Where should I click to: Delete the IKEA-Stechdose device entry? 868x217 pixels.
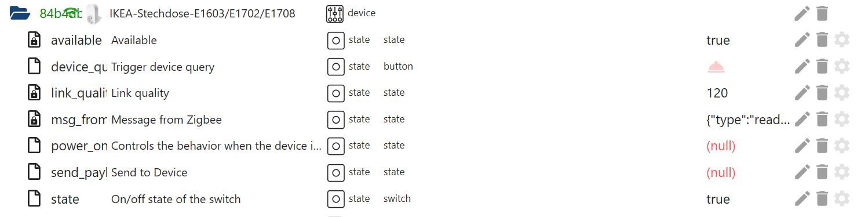(822, 13)
